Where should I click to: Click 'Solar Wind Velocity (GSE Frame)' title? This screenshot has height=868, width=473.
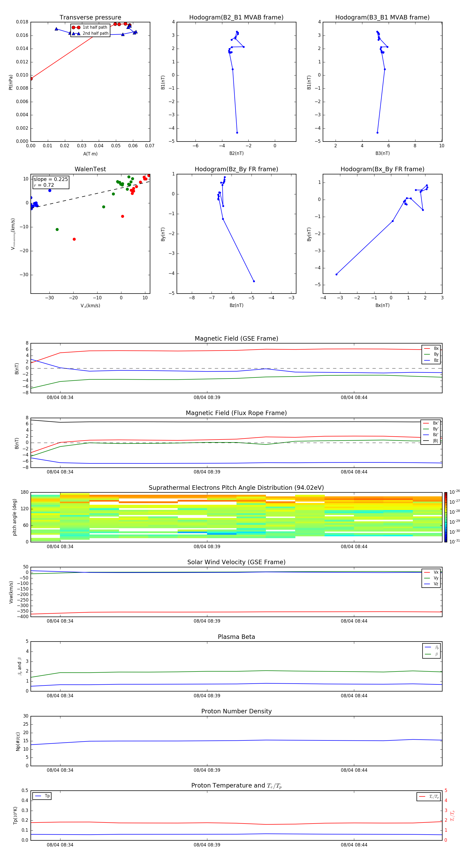tap(236, 562)
